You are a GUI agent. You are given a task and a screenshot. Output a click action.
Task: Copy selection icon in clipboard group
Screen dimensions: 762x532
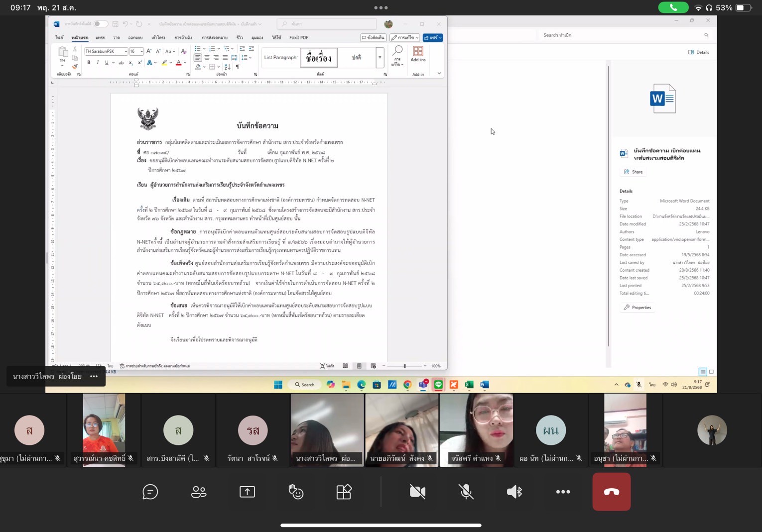point(75,58)
